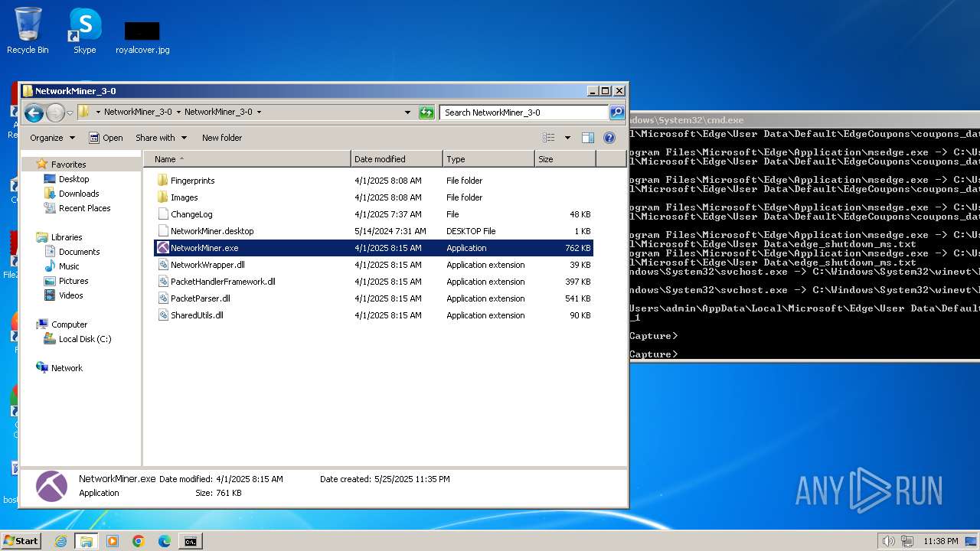
Task: Select Favorites in the navigation pane
Action: tap(68, 165)
